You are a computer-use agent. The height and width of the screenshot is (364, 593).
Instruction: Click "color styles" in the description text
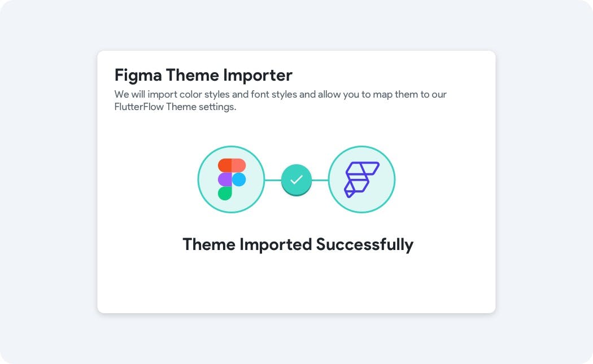(x=203, y=94)
